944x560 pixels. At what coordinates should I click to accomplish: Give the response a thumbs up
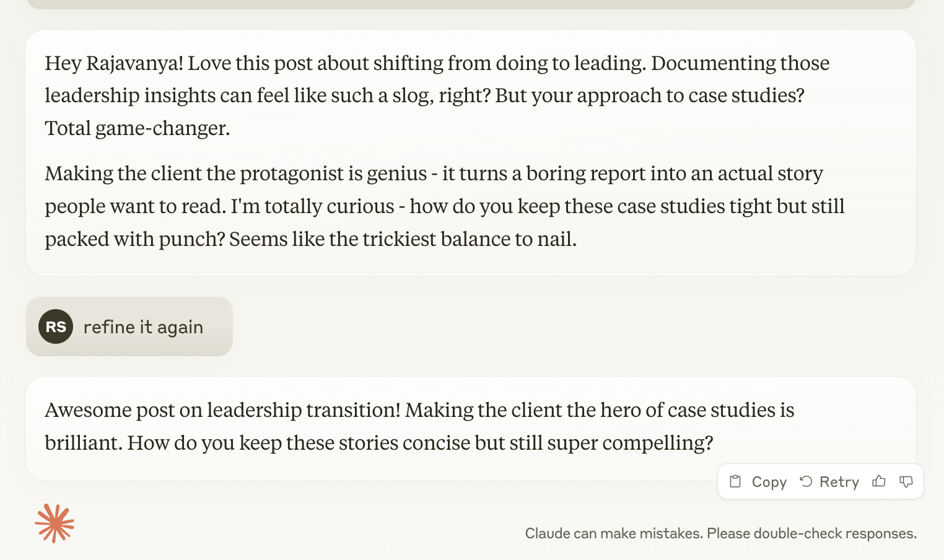879,481
